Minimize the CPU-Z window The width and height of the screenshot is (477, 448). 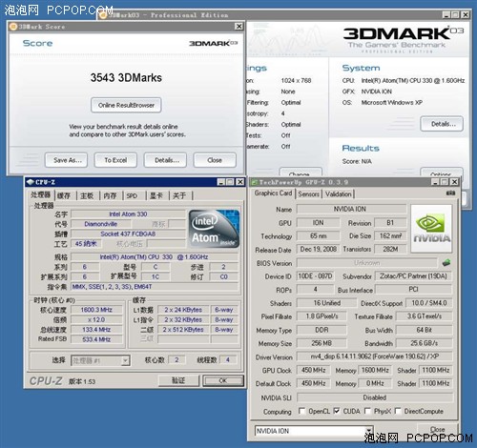click(x=221, y=182)
